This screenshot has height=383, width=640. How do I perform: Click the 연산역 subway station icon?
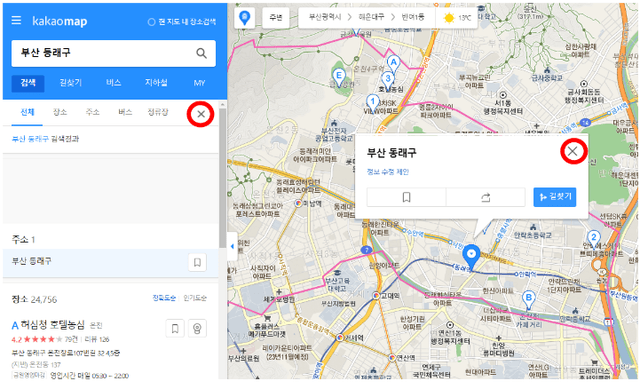pyautogui.click(x=392, y=358)
